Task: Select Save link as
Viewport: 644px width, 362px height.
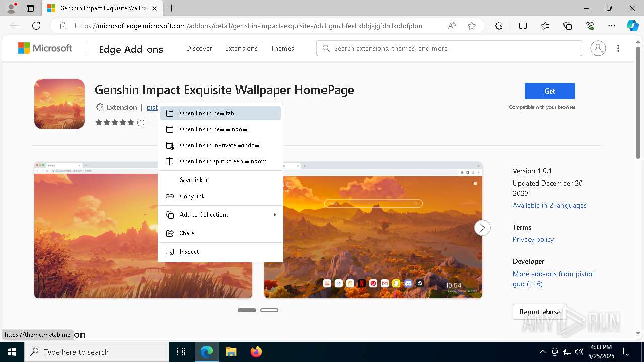Action: pos(220,180)
